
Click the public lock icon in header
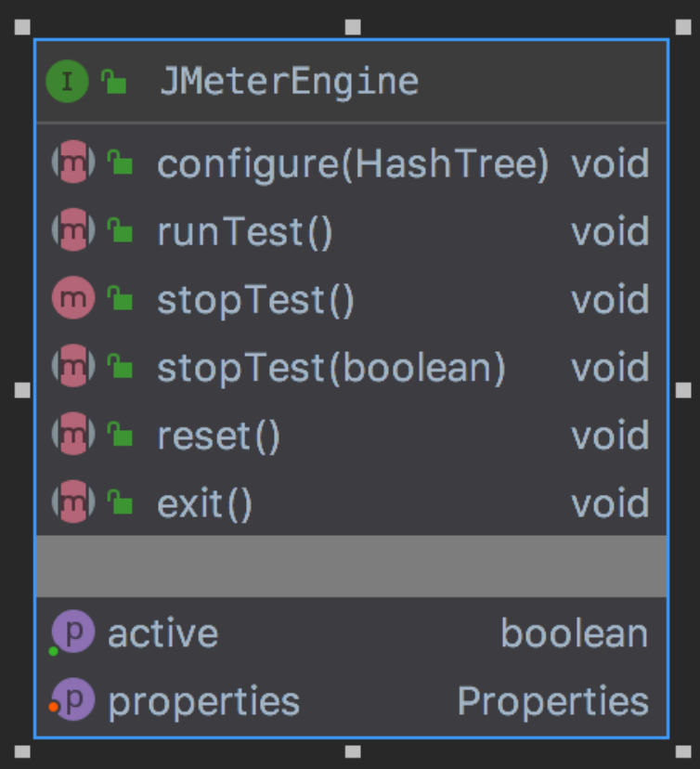coord(114,83)
